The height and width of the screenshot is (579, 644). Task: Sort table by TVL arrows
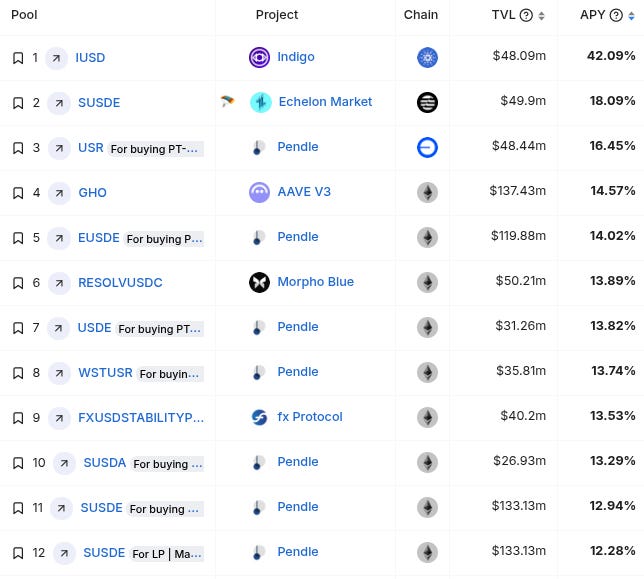pos(541,16)
